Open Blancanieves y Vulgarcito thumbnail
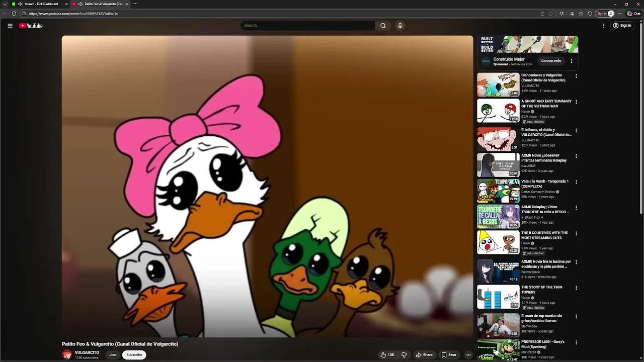The height and width of the screenshot is (362, 644). point(498,84)
